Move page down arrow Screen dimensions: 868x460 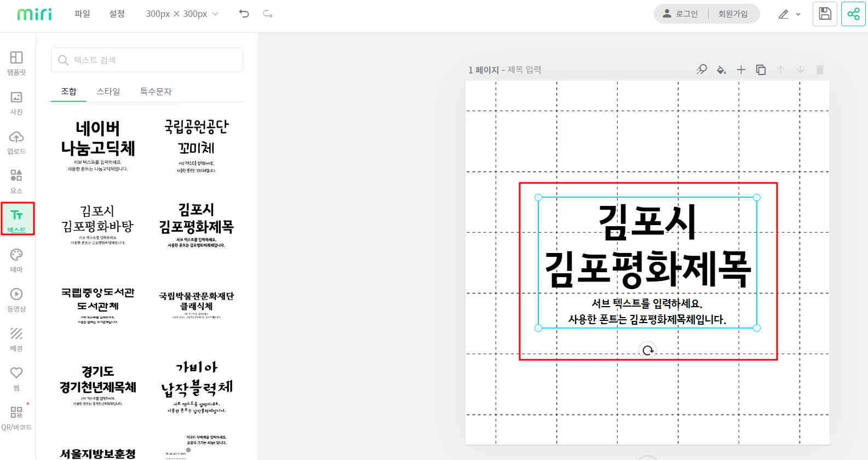(800, 70)
